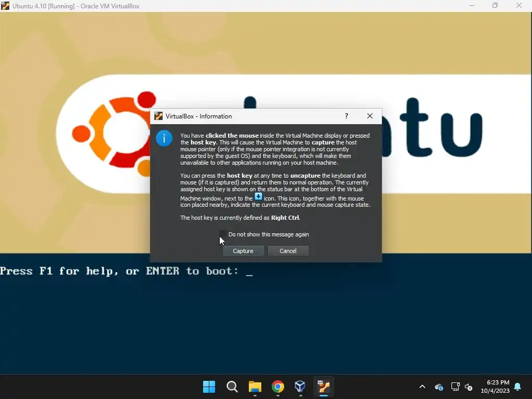Viewport: 532px width, 399px height.
Task: Select the running Ubuntu VM taskbar icon
Action: (x=323, y=387)
